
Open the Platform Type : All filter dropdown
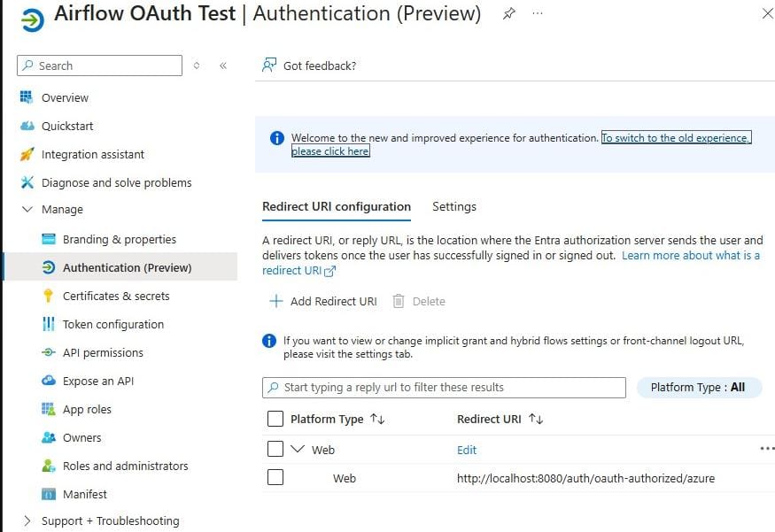[699, 387]
